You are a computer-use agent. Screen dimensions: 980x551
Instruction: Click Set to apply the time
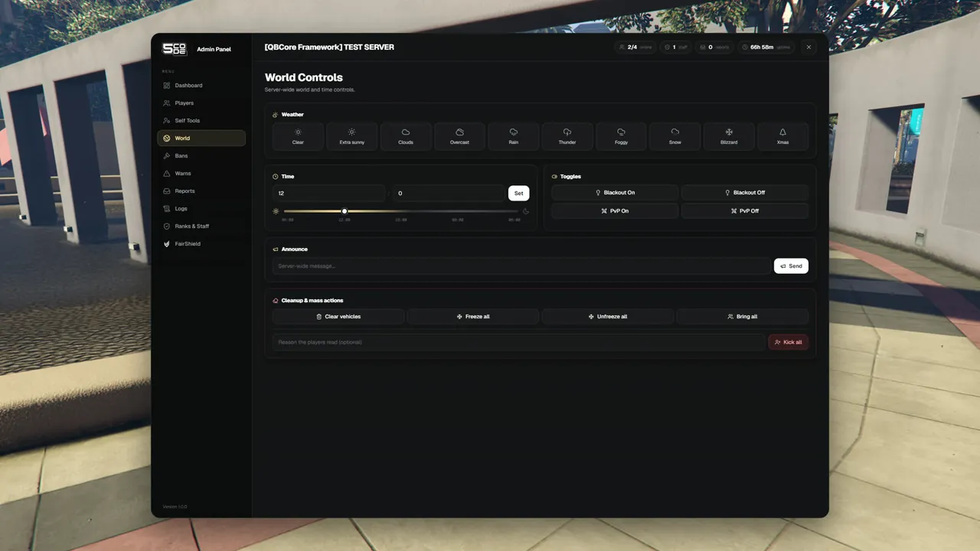click(x=518, y=193)
